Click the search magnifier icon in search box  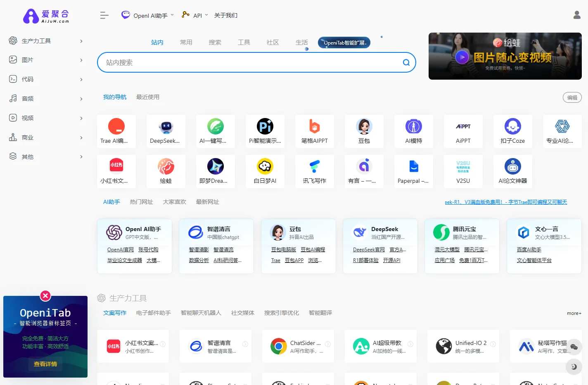pos(406,62)
